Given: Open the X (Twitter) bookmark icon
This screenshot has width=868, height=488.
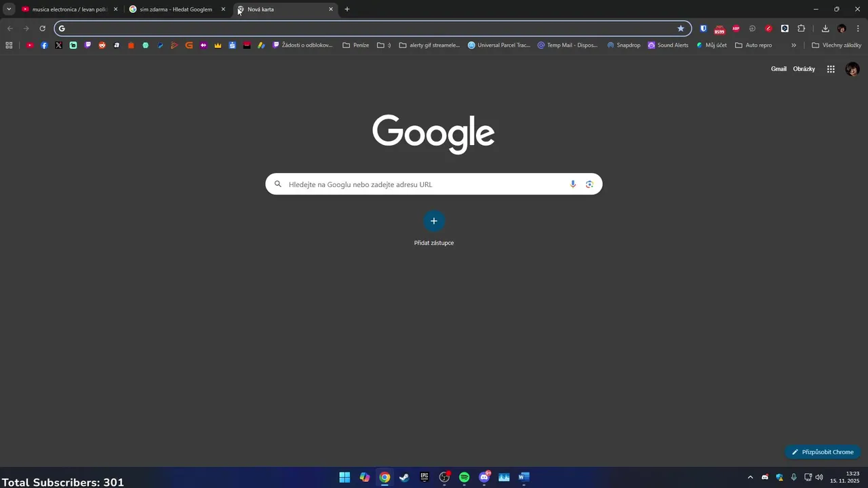Looking at the screenshot, I should 58,45.
